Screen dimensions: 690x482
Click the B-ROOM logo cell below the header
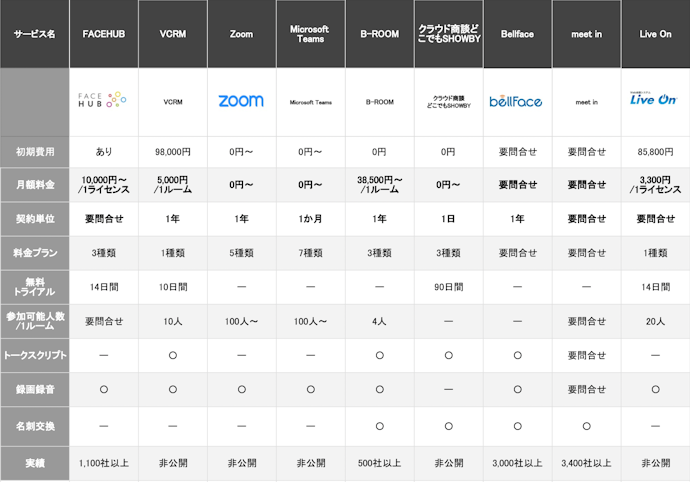click(379, 102)
